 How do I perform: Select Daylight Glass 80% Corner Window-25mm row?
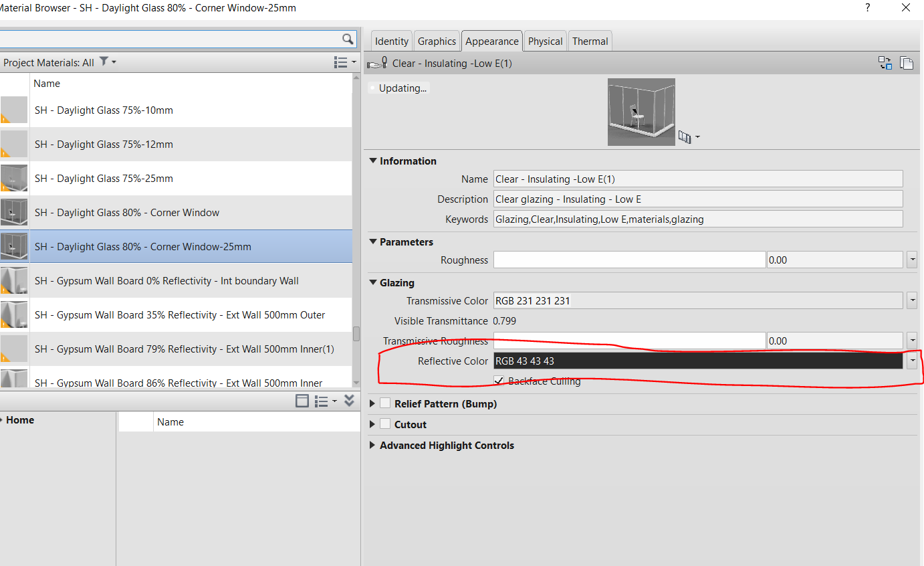tap(176, 246)
